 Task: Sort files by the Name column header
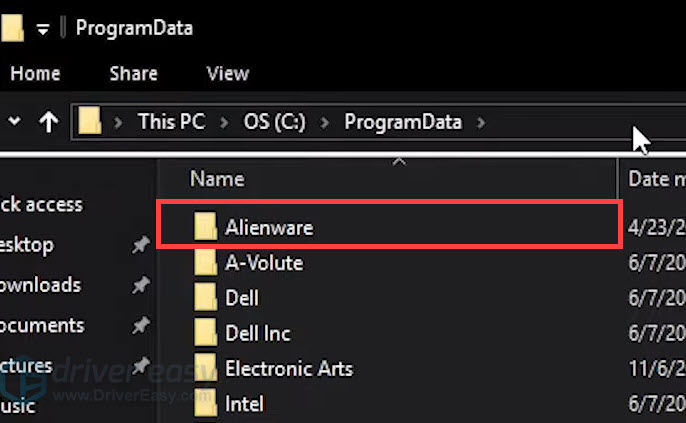coord(217,179)
